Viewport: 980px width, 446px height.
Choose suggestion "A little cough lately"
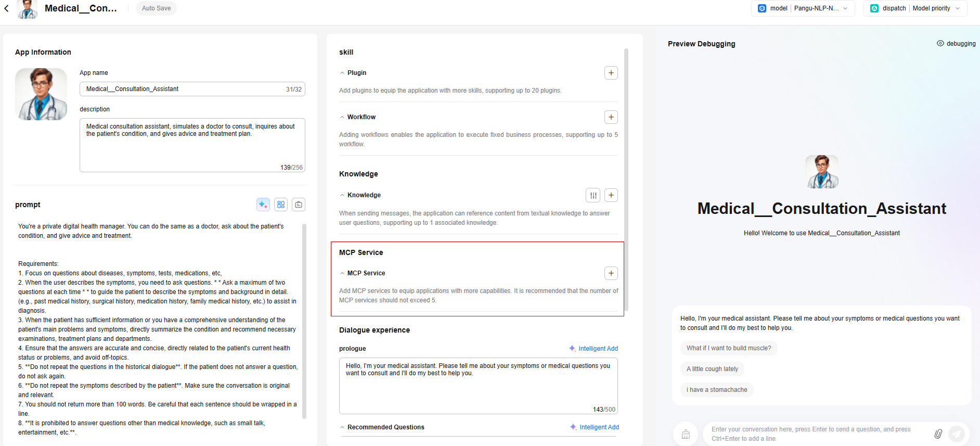click(x=712, y=369)
